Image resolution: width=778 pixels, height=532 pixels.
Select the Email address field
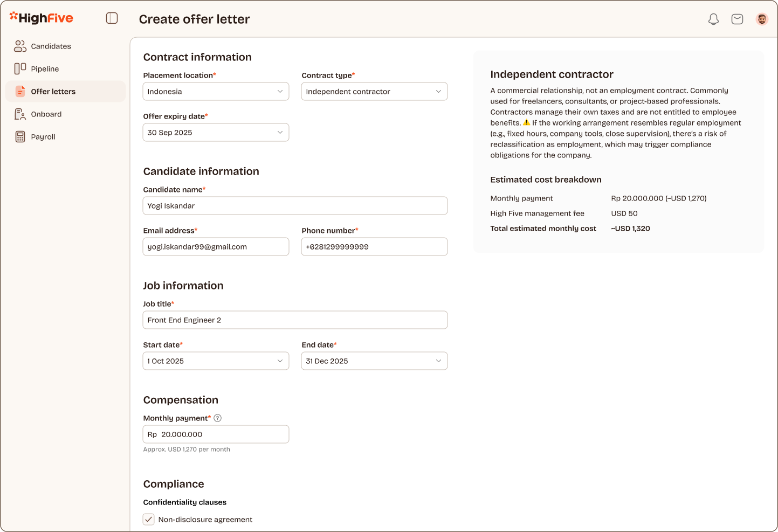click(216, 246)
